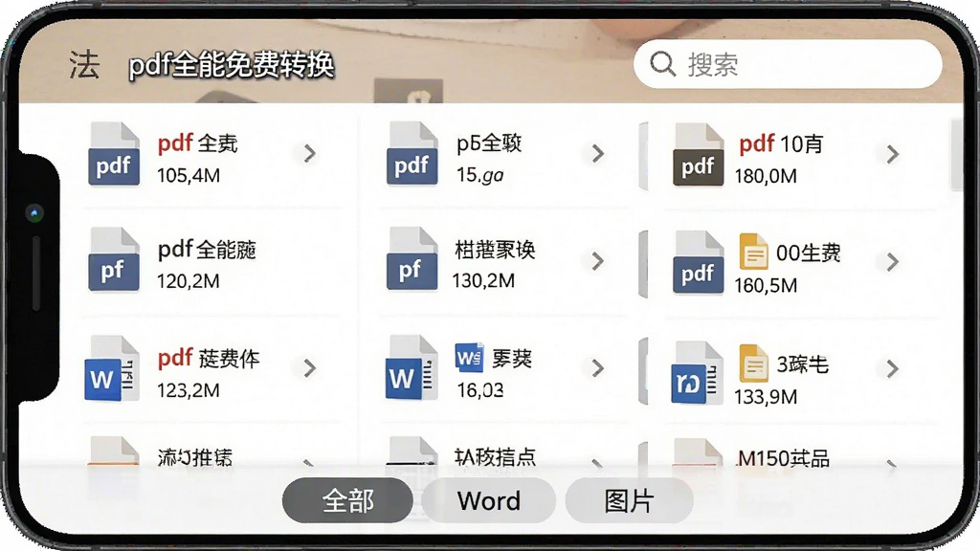Click the magnifier icon in the search bar
Image resolution: width=980 pixels, height=551 pixels.
coord(662,64)
